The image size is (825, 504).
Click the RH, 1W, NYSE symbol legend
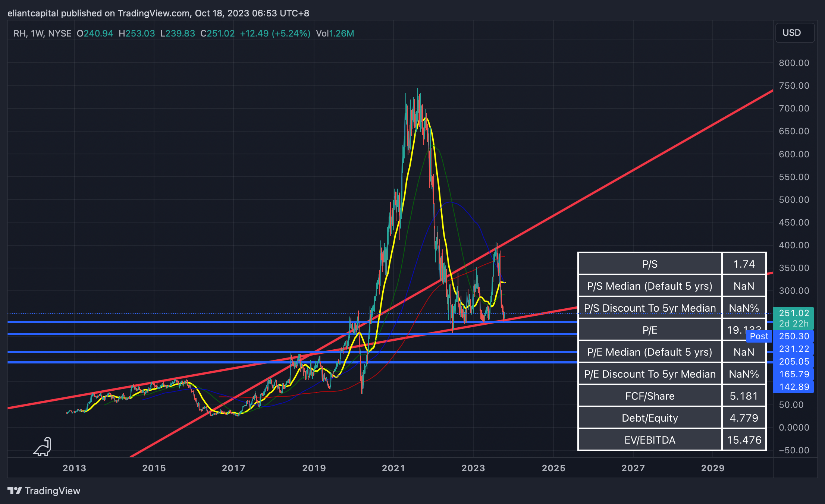point(42,34)
